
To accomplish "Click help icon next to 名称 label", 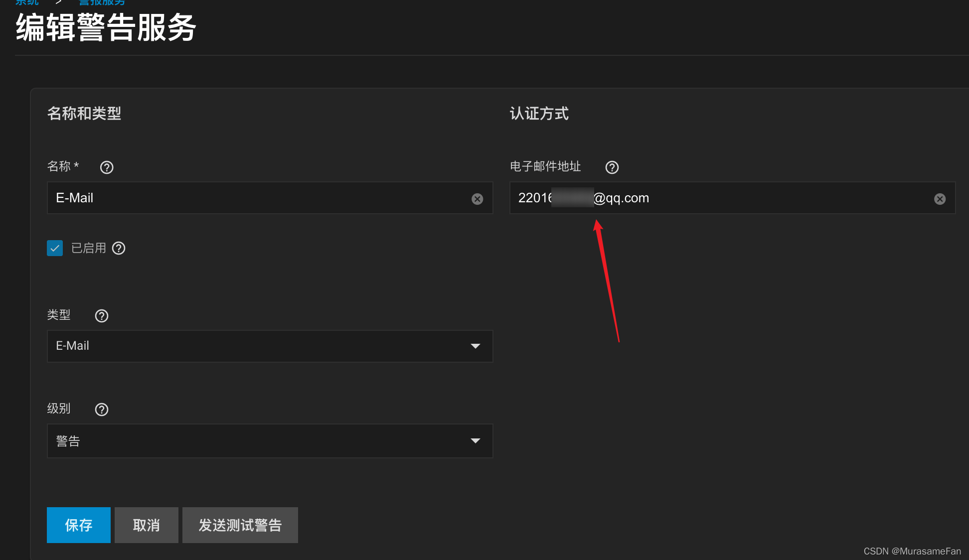I will point(107,167).
